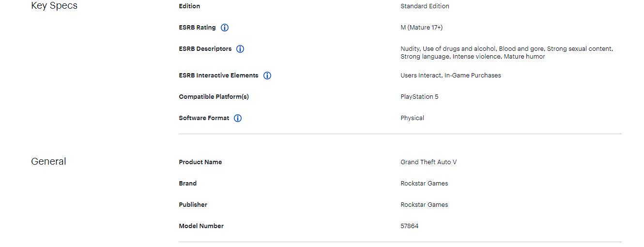Viewport: 644px width, 247px height.
Task: Click the ESRB Descriptors label
Action: click(x=205, y=49)
